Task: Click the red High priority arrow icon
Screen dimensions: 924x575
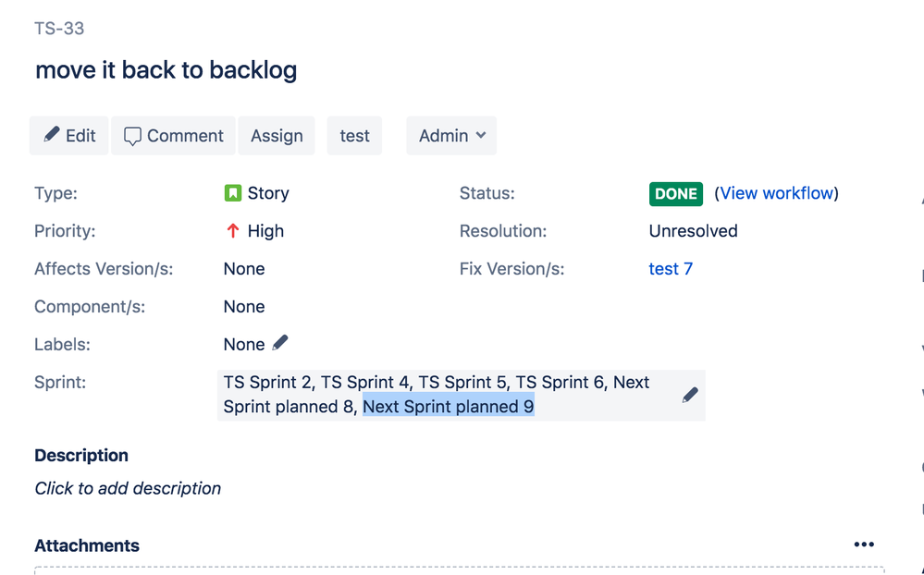Action: click(x=235, y=231)
